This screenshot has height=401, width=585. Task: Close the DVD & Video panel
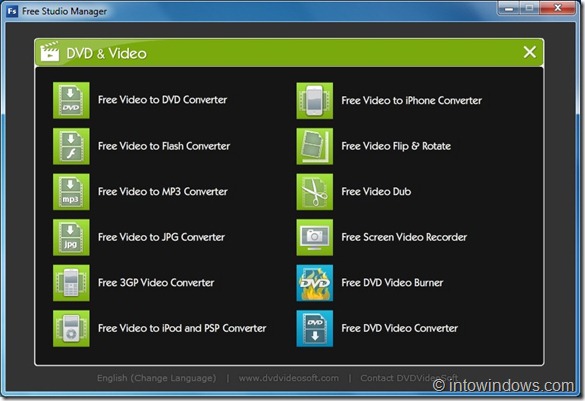tap(529, 52)
